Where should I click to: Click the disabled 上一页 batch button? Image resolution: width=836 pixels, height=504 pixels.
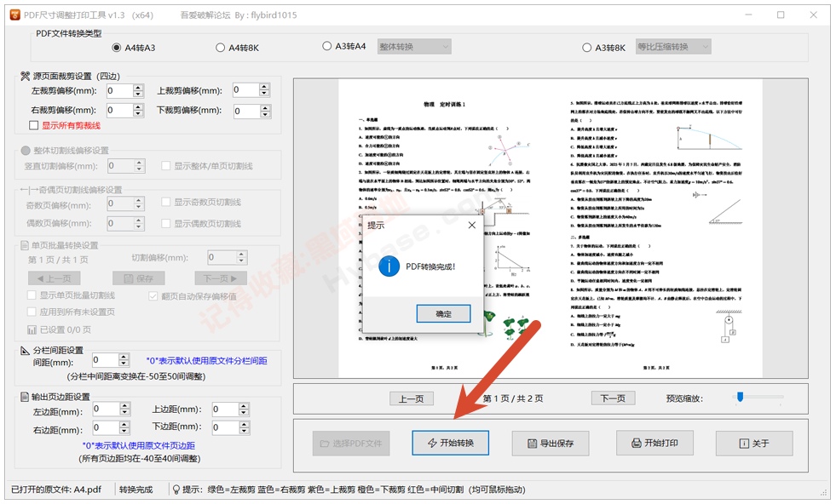tap(55, 278)
